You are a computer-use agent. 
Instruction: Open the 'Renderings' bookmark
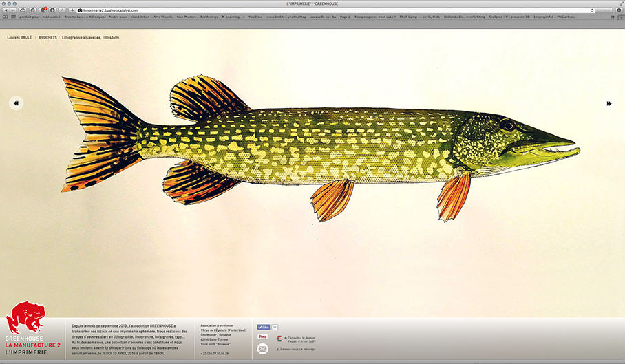tap(209, 17)
